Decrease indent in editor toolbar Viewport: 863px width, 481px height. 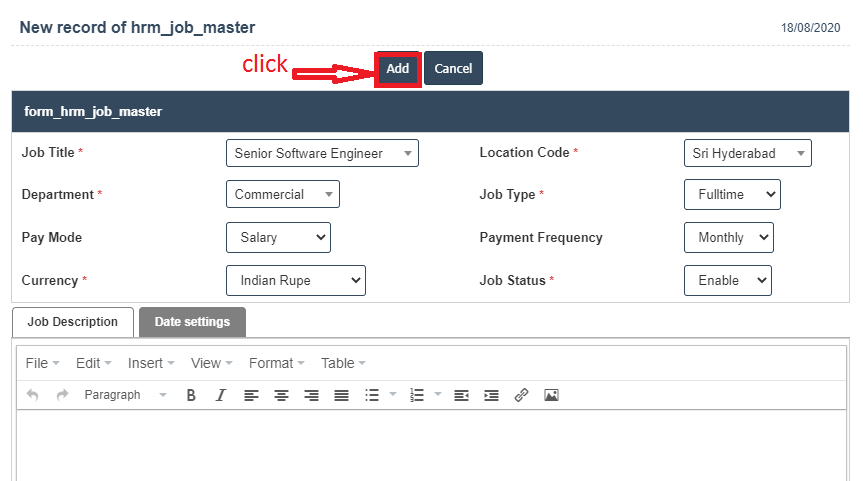click(x=461, y=395)
